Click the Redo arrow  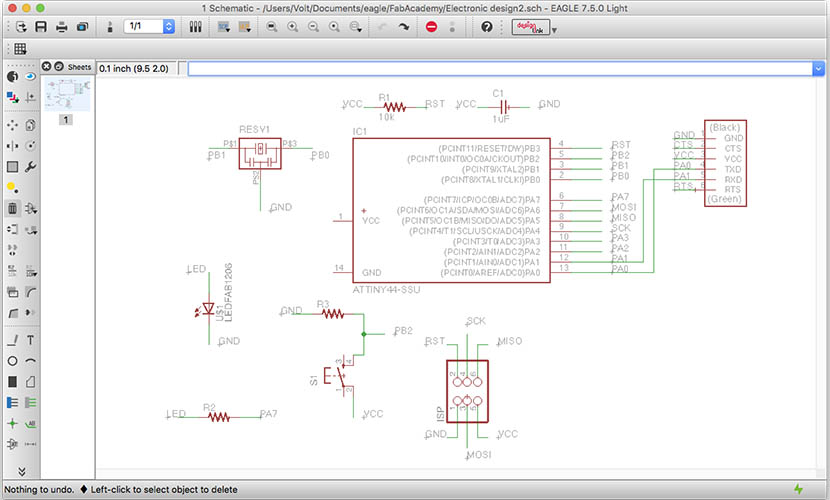[404, 26]
